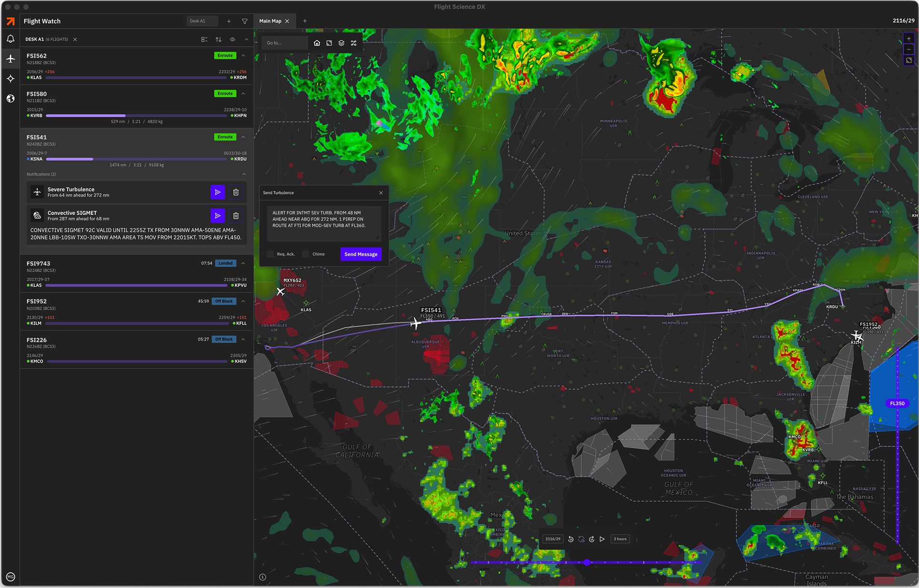Add a new desk with plus icon
This screenshot has height=588, width=919.
[229, 21]
